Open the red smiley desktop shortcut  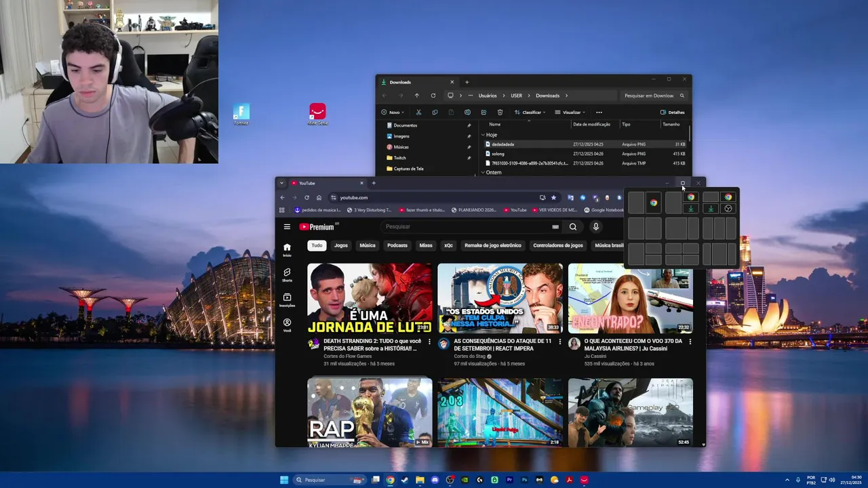(x=317, y=113)
